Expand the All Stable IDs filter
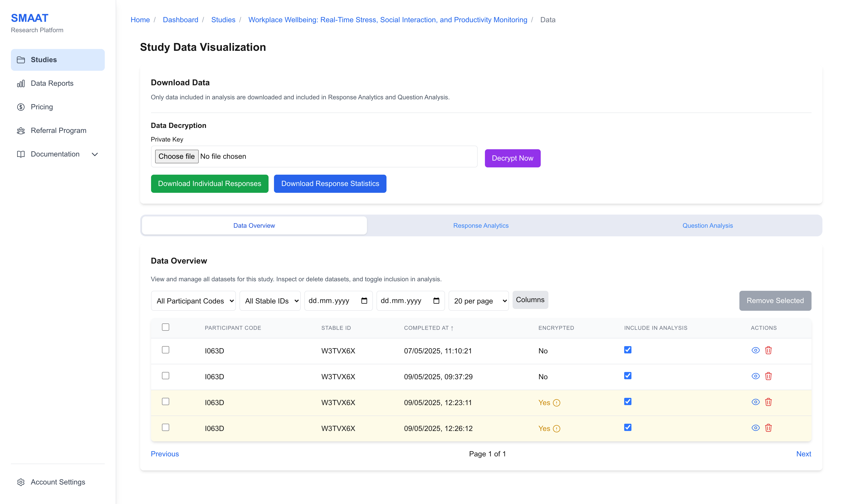846x504 pixels. pos(270,301)
